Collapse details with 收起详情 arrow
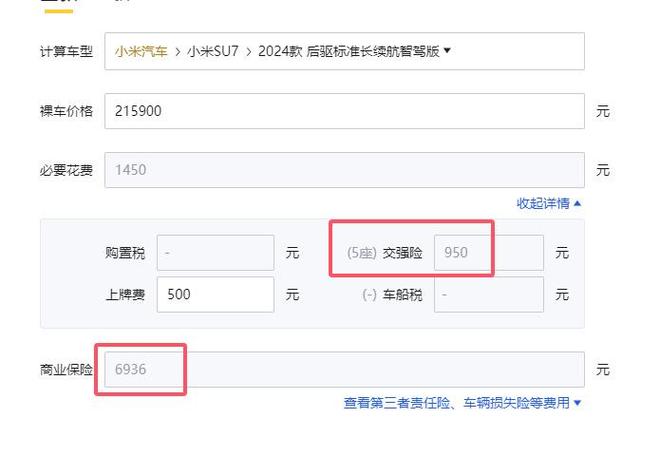 (x=578, y=203)
